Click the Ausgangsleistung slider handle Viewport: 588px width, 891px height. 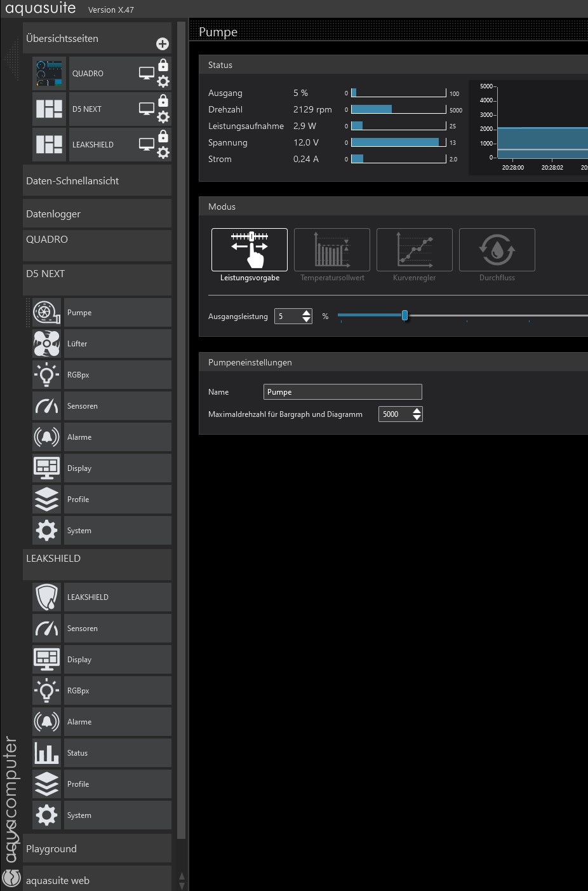pos(404,315)
